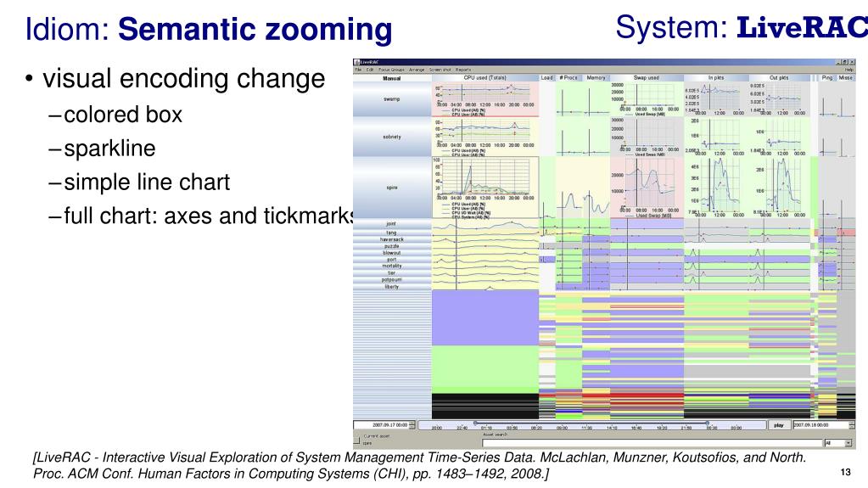Click the left handle of time slider
The image size is (868, 488).
pyautogui.click(x=475, y=423)
